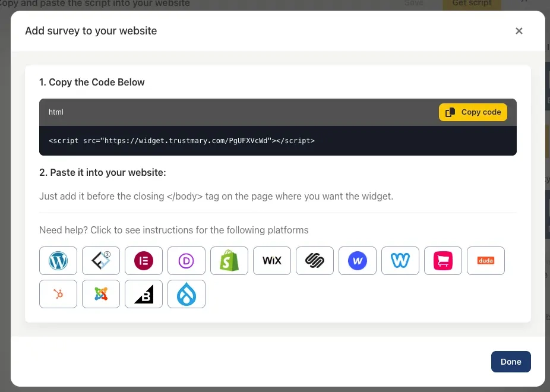The image size is (550, 392).
Task: Select the script tag code snippet
Action: pos(182,141)
